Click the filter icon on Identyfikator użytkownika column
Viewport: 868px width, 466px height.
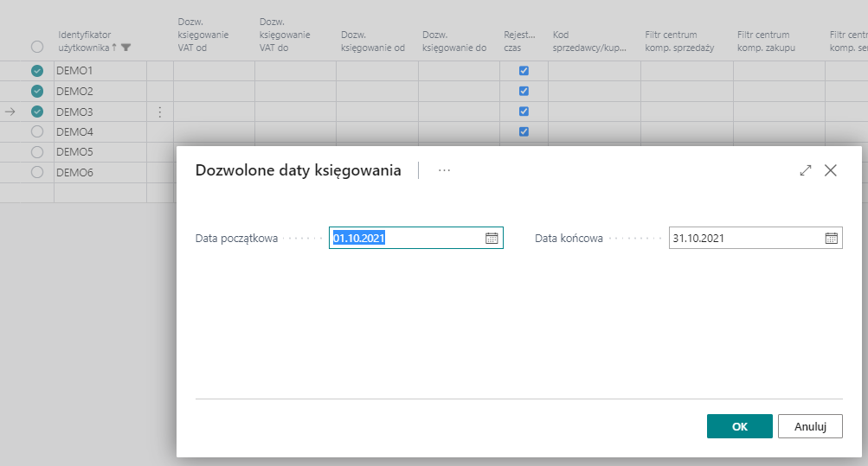(x=126, y=48)
